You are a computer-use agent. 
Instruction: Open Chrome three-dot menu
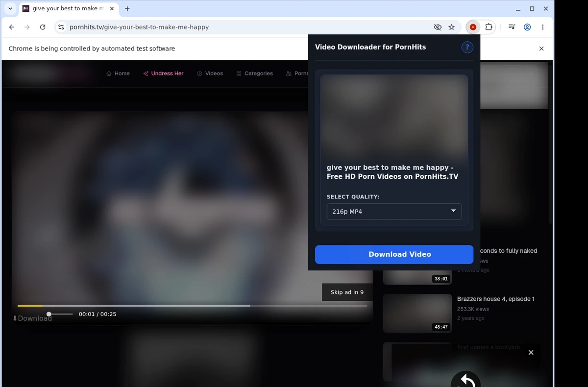coord(542,27)
